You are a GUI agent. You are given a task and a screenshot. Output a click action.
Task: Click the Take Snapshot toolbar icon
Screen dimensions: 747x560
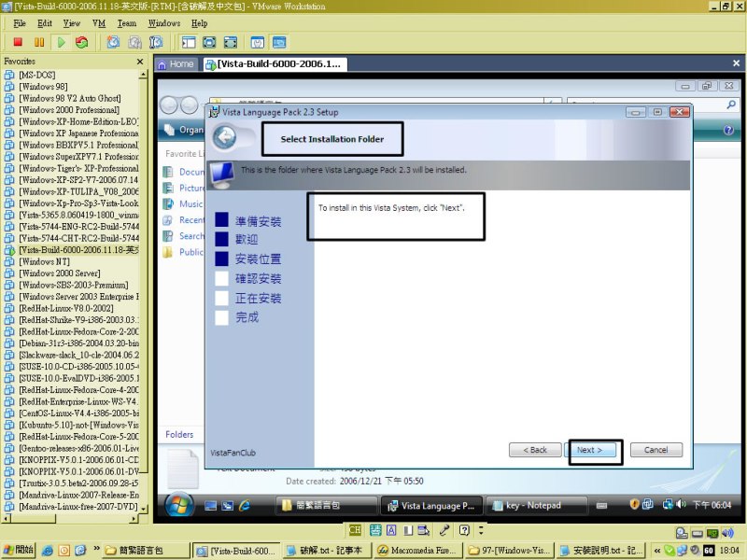point(113,42)
